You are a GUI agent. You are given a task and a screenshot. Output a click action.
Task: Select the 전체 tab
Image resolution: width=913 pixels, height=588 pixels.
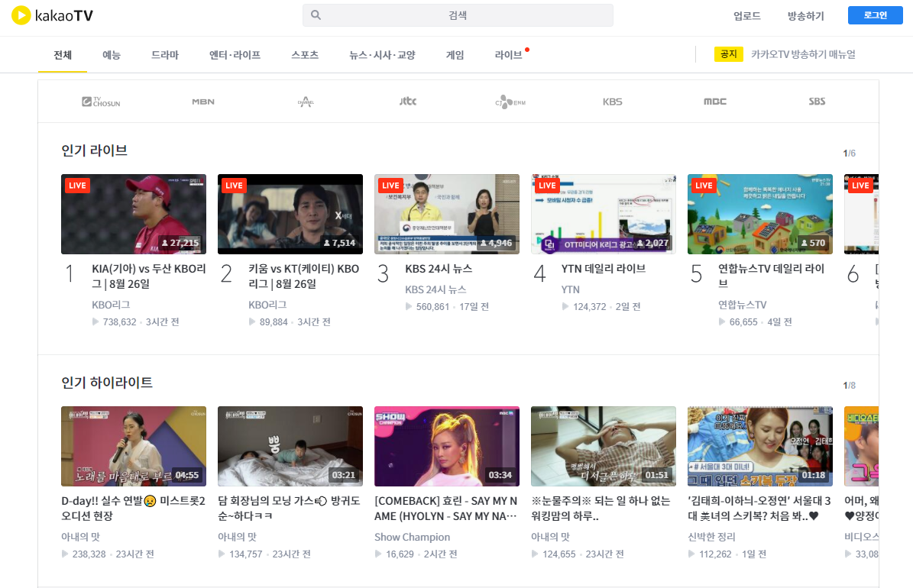pos(63,55)
